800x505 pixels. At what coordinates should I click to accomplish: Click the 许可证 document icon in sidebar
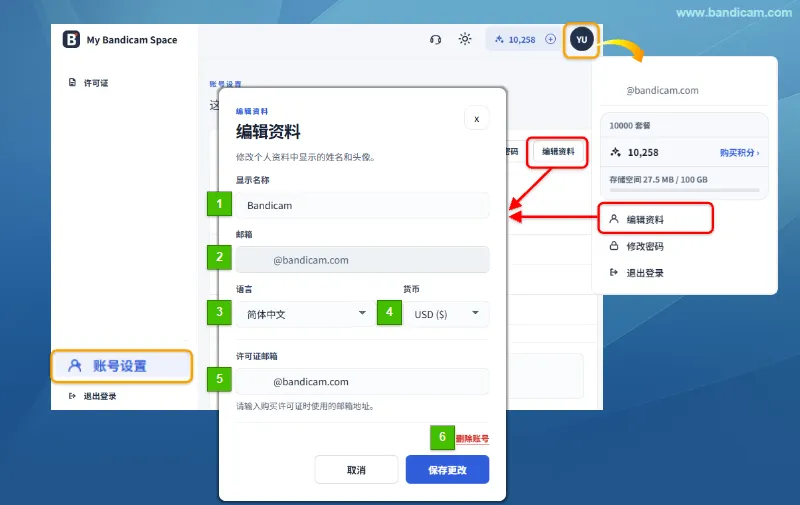pos(72,83)
